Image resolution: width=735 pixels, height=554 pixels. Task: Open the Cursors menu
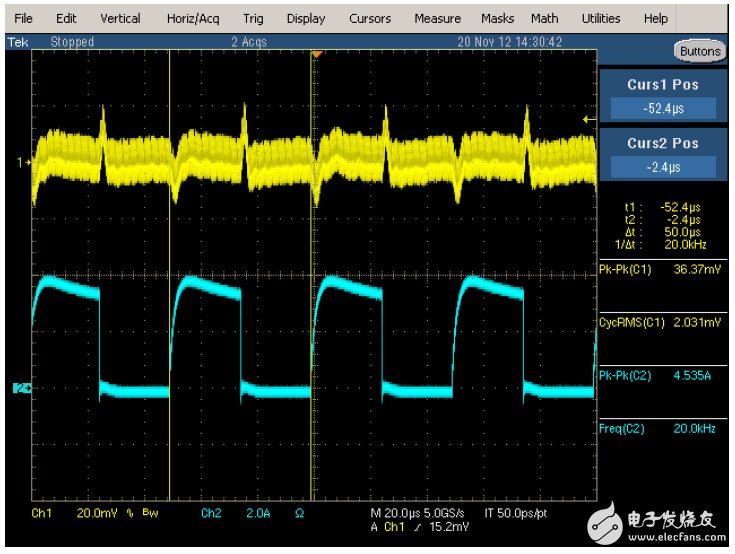click(x=370, y=18)
